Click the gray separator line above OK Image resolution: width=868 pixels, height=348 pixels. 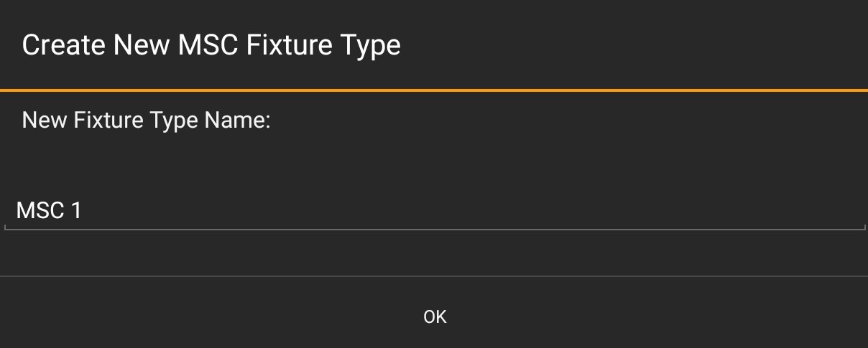coord(434,276)
